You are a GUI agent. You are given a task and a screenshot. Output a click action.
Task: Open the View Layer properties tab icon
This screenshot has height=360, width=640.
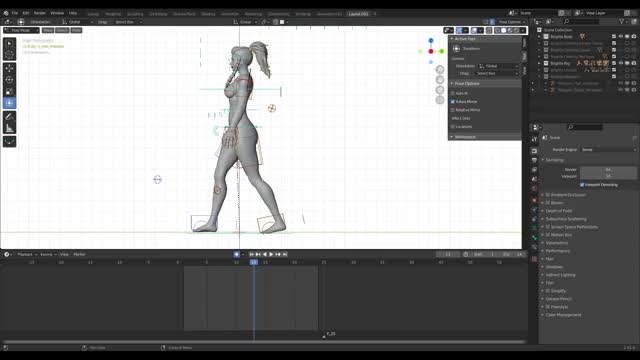point(534,170)
